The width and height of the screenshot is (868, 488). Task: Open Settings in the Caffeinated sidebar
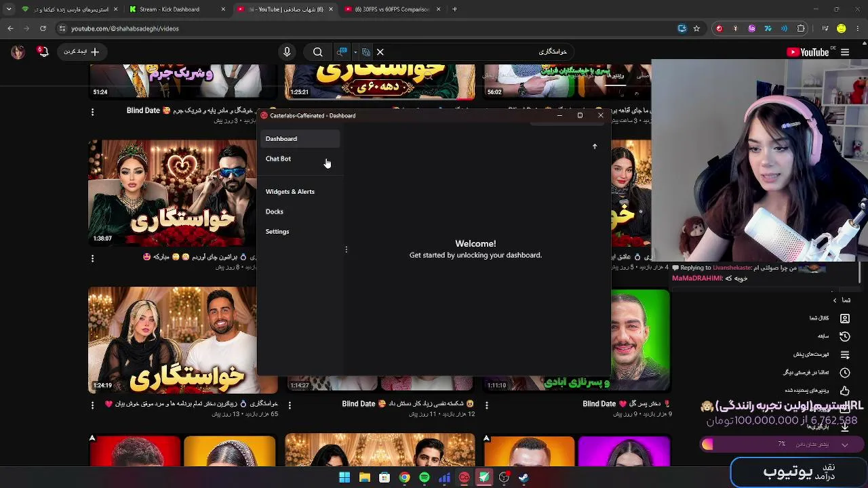(300, 232)
